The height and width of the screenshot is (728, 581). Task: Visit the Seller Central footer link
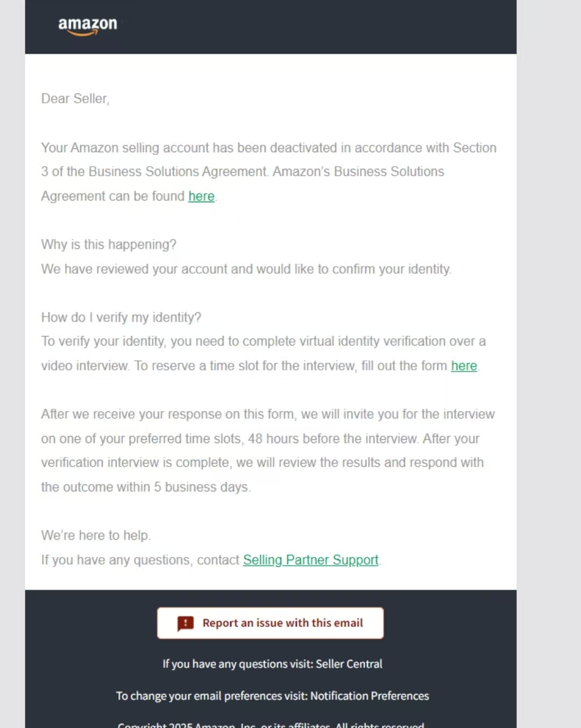(349, 664)
